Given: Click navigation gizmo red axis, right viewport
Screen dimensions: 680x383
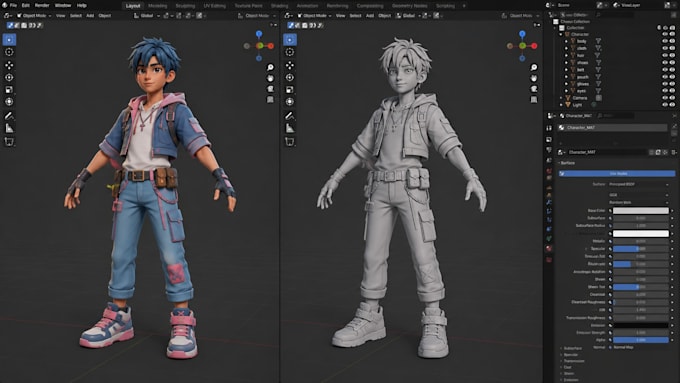Looking at the screenshot, I should pos(534,46).
